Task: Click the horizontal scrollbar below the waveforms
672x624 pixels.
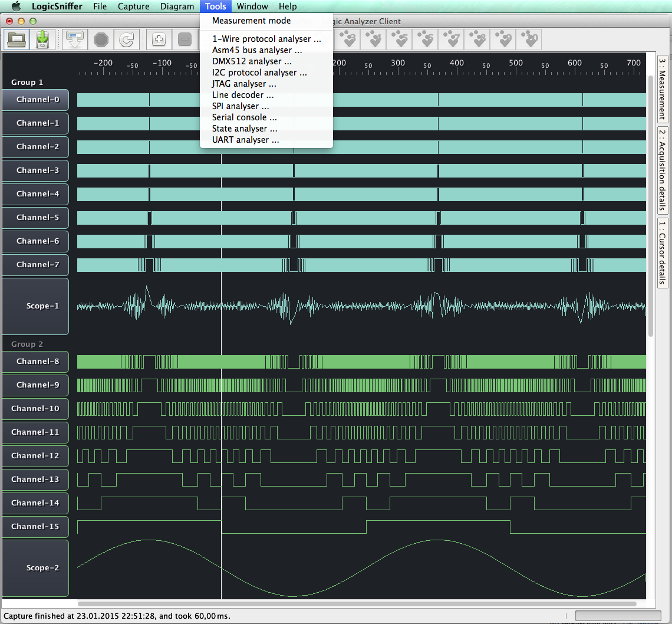Action: point(357,604)
